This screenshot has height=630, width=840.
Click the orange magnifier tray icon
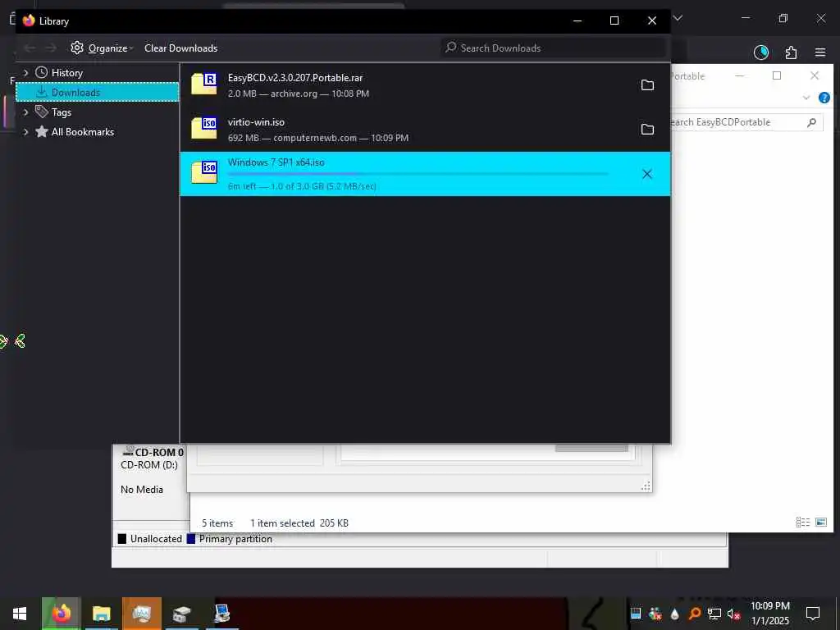click(694, 614)
